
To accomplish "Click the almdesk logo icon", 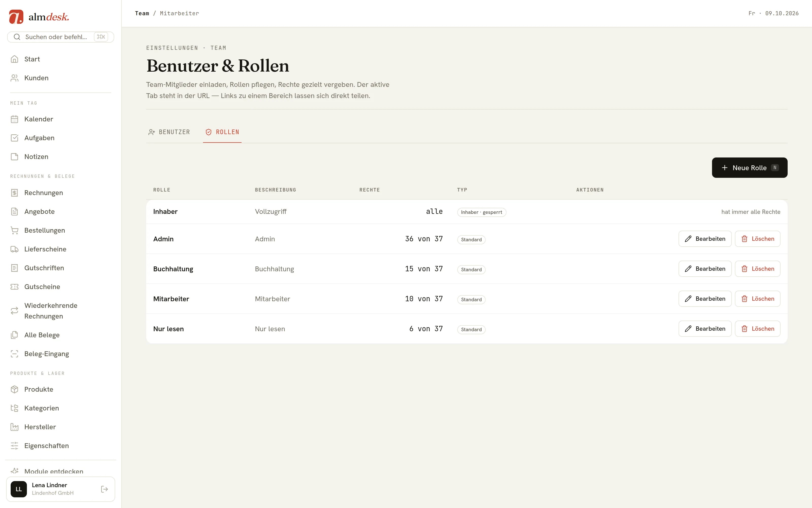I will [x=16, y=17].
